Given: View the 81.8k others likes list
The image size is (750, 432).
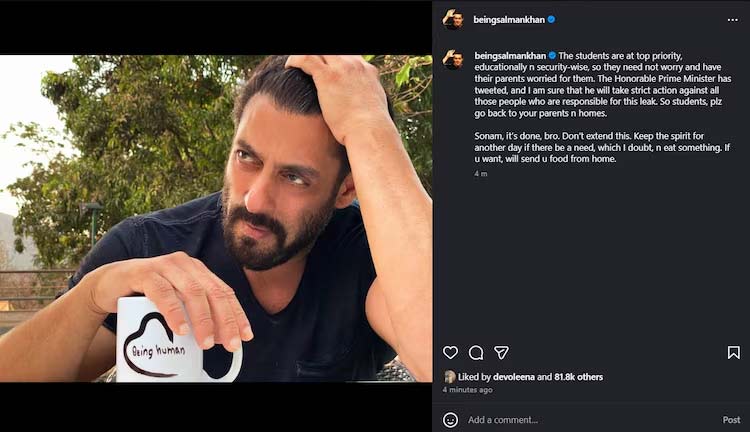Looking at the screenshot, I should [578, 377].
